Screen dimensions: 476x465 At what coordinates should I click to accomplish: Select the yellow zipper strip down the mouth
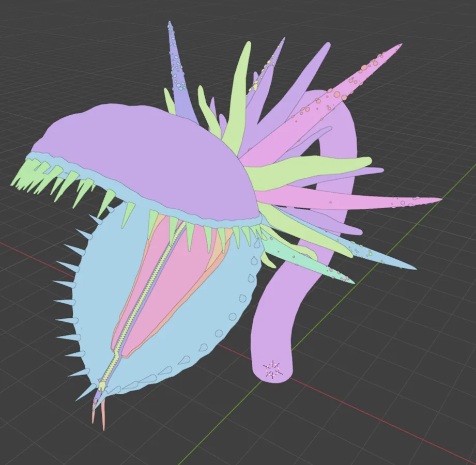(x=143, y=306)
